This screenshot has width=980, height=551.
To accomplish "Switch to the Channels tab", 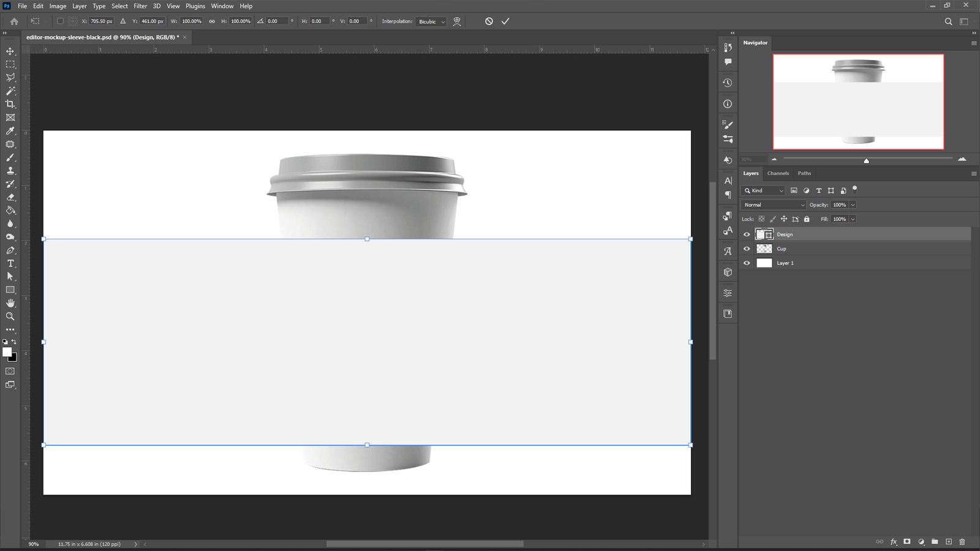I will (778, 173).
